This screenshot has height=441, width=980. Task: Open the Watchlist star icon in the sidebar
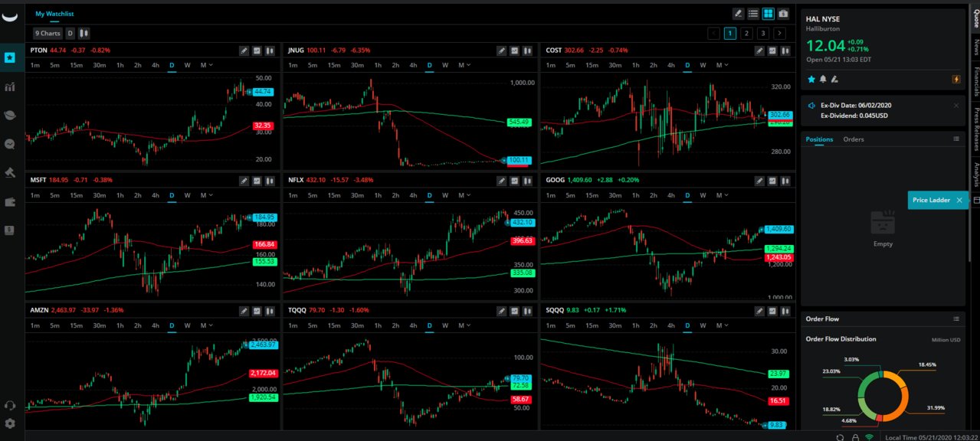point(10,57)
